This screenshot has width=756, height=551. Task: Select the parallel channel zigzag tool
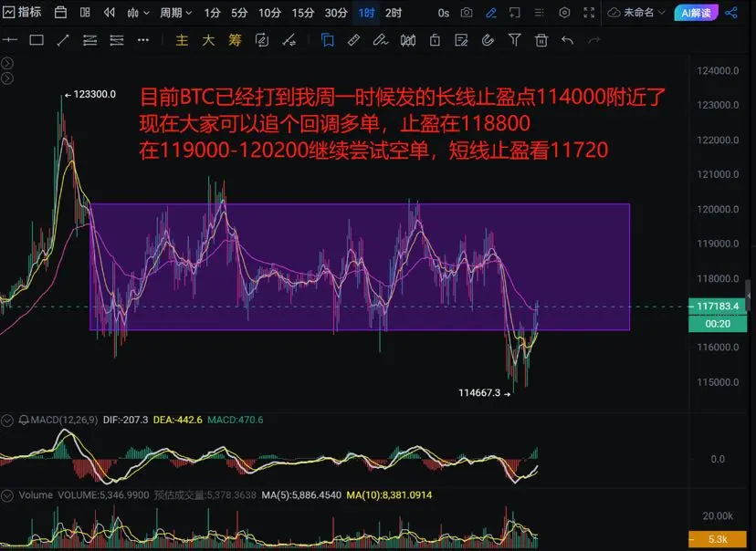(89, 40)
